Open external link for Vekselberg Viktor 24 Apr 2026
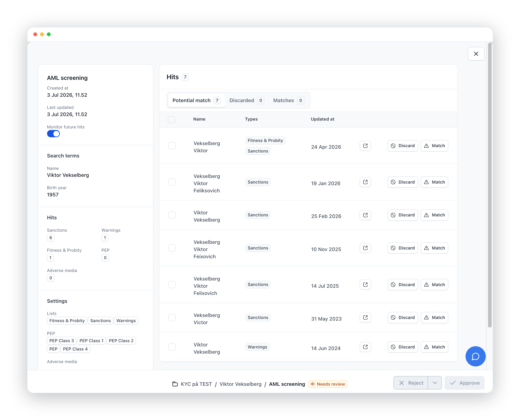520x420 pixels. tap(365, 146)
